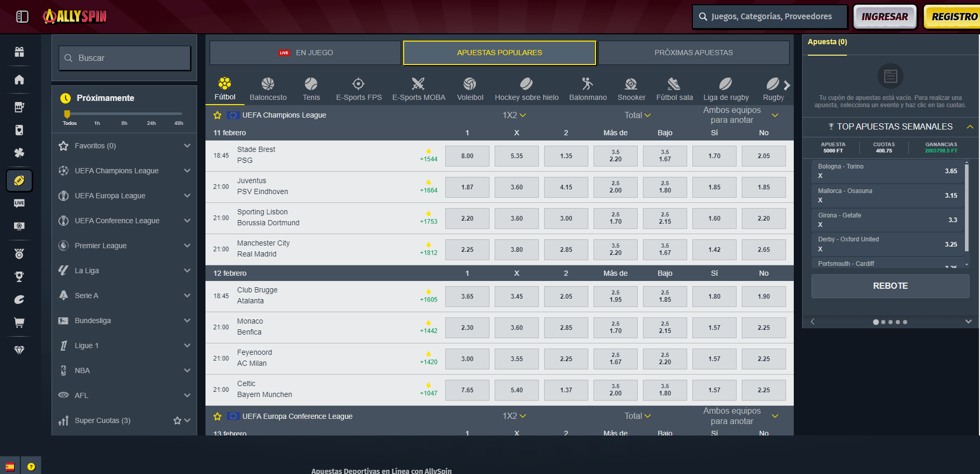
Task: Open live betting icon in sidebar
Action: (19, 203)
